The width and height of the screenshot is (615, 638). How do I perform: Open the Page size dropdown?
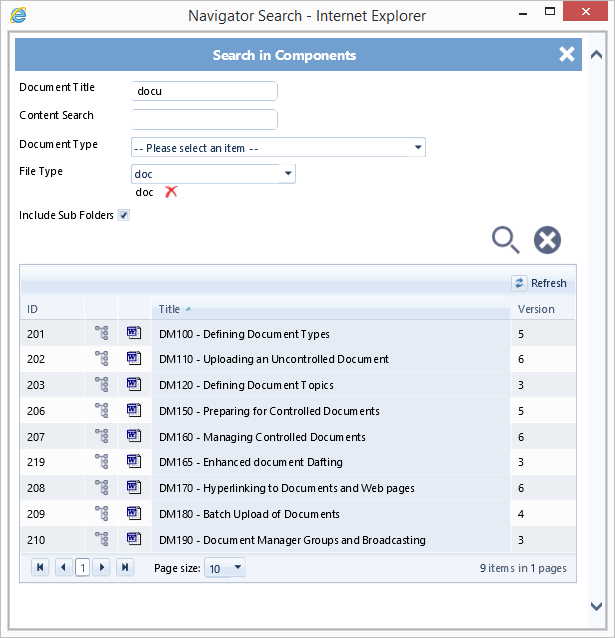[225, 568]
